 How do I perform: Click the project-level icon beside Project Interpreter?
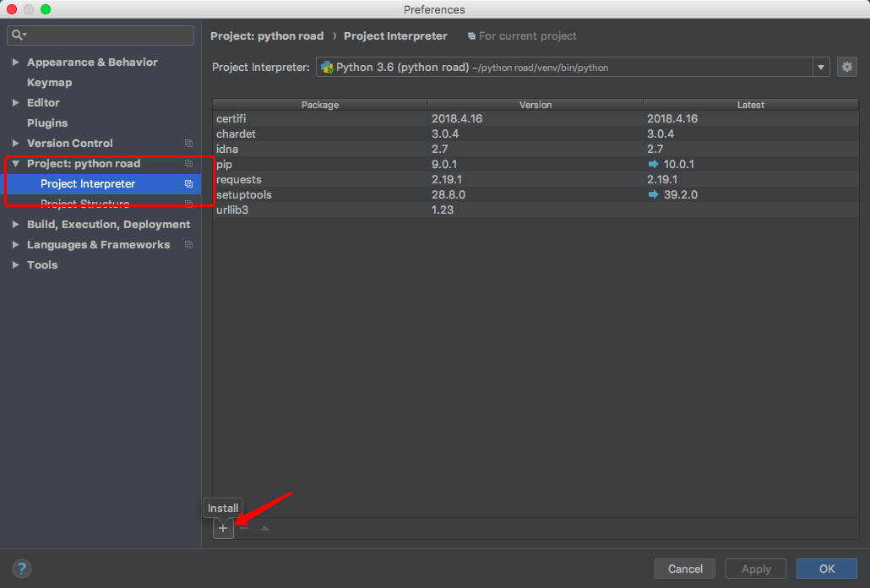(x=188, y=183)
